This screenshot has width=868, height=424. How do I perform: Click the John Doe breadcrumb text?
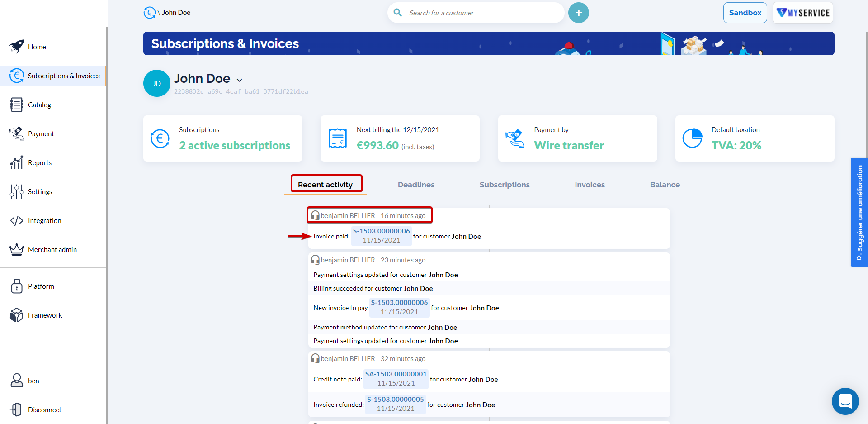coord(176,13)
